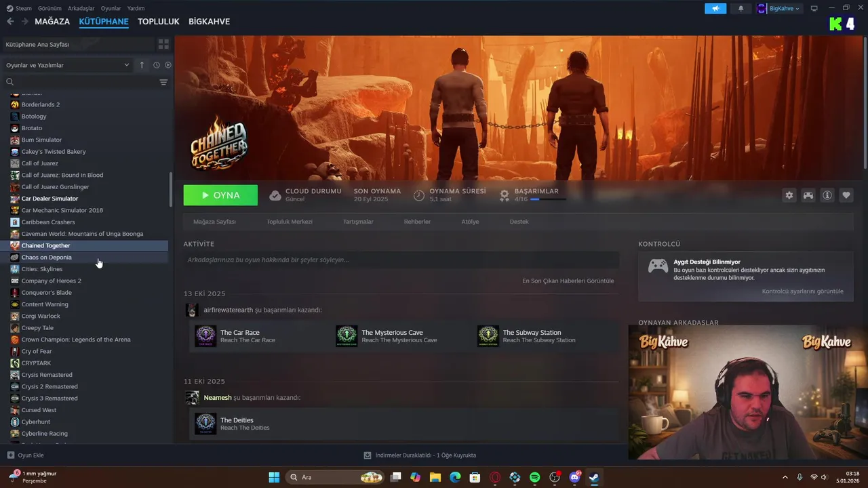The height and width of the screenshot is (488, 868).
Task: Click the activity comment input field
Action: click(x=401, y=260)
